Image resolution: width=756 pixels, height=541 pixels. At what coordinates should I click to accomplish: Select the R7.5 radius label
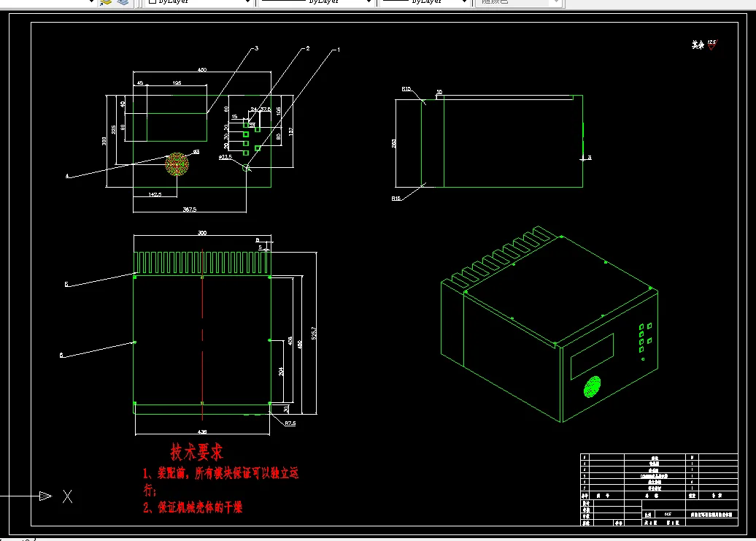point(290,423)
